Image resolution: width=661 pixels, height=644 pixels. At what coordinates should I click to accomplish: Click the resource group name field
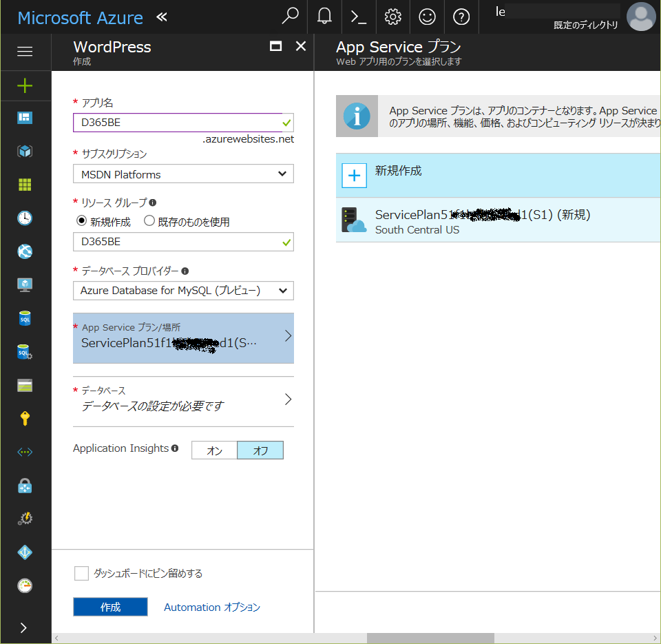pos(183,242)
